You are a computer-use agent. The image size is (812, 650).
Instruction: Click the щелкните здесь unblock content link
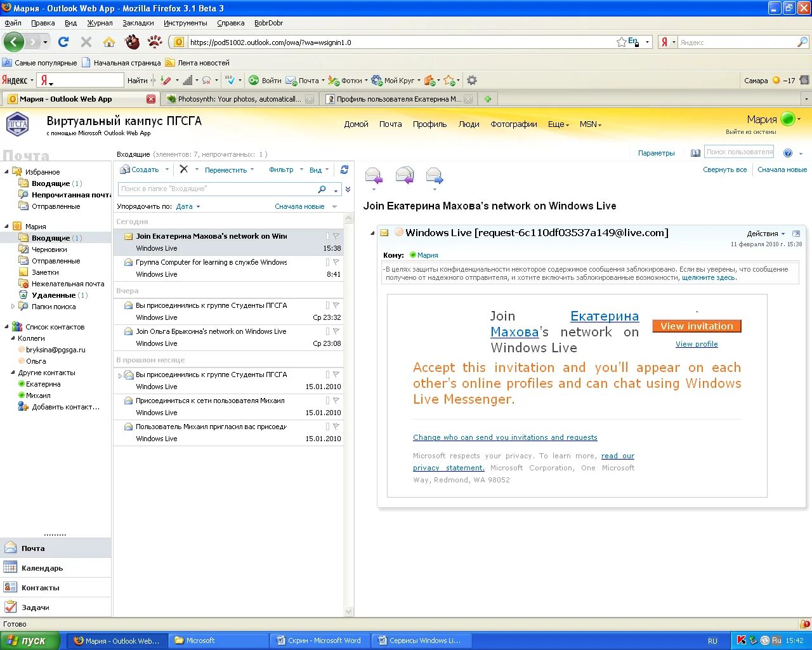point(709,277)
